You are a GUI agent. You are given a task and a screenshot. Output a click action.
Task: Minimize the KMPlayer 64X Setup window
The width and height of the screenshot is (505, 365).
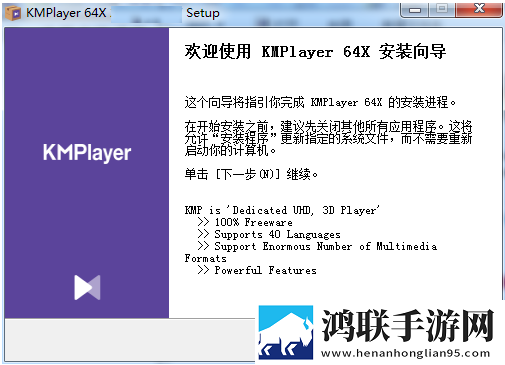tap(415, 10)
